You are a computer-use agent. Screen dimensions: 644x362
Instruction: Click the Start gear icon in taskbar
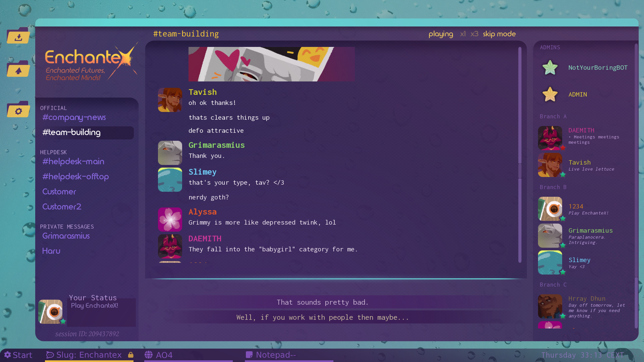point(8,355)
